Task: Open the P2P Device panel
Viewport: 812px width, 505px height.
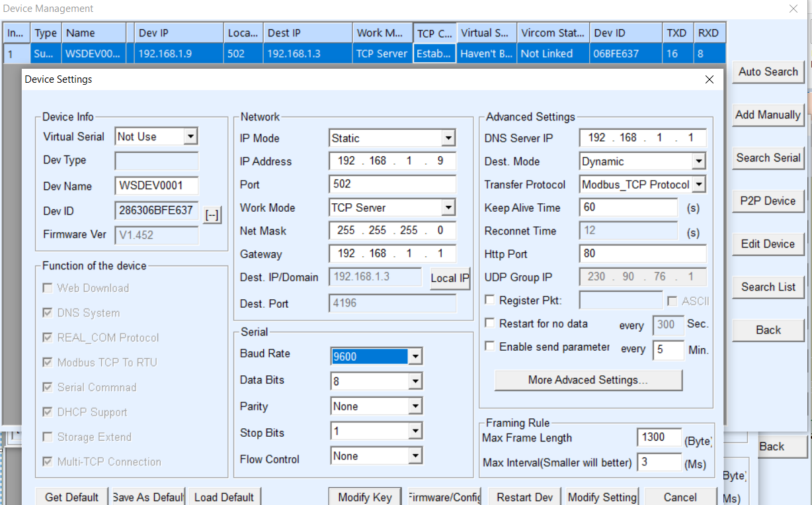Action: 768,201
